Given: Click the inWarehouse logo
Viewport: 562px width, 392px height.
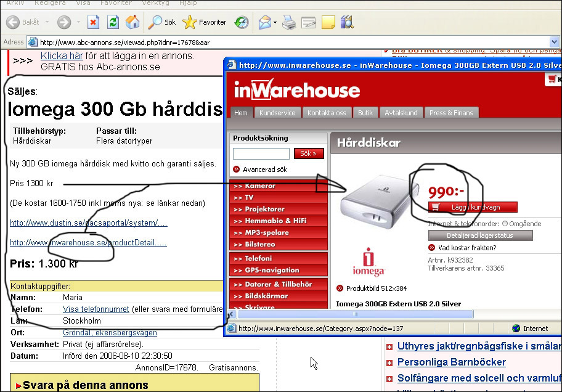Looking at the screenshot, I should point(297,89).
